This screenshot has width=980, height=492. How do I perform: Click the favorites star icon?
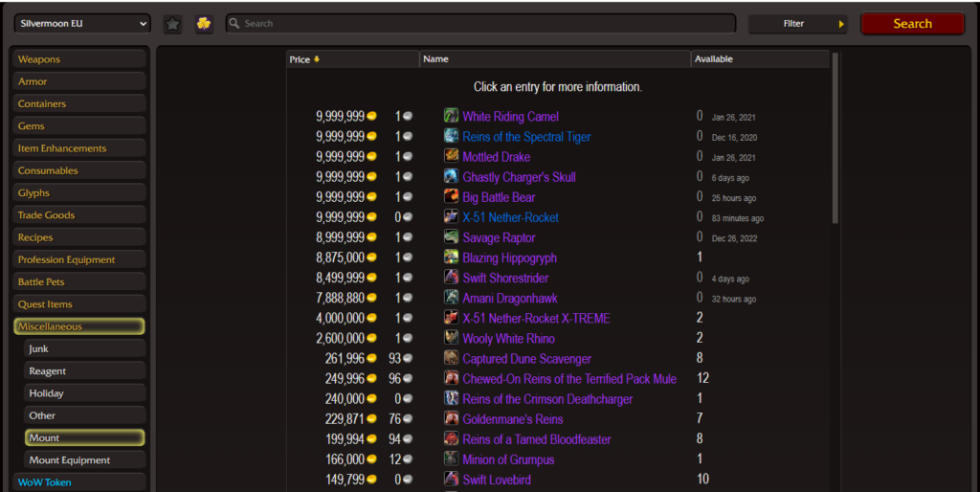pos(172,24)
